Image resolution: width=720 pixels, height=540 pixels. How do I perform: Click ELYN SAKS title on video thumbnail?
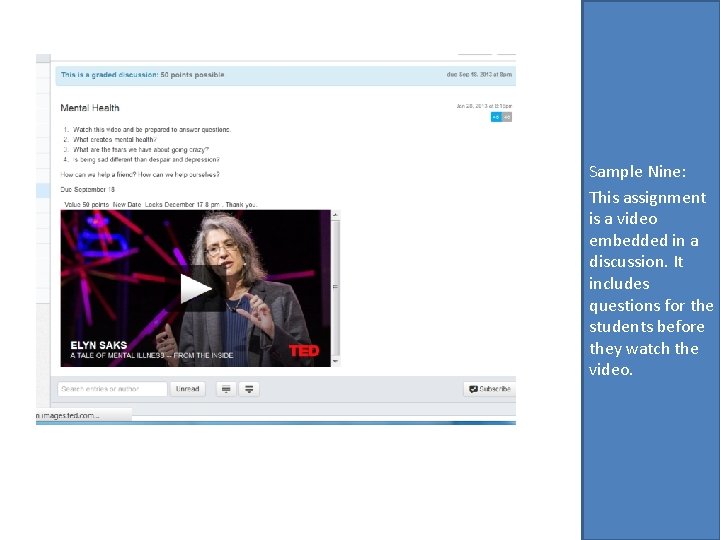pos(99,345)
